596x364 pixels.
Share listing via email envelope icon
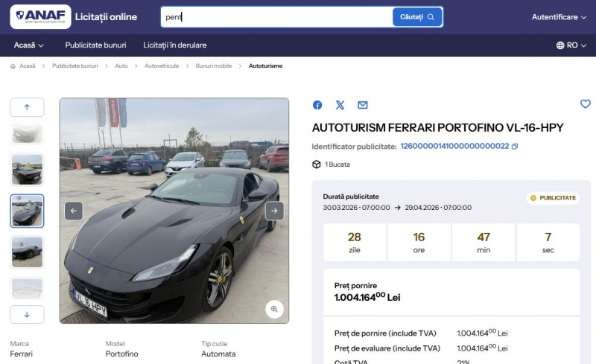click(x=363, y=105)
